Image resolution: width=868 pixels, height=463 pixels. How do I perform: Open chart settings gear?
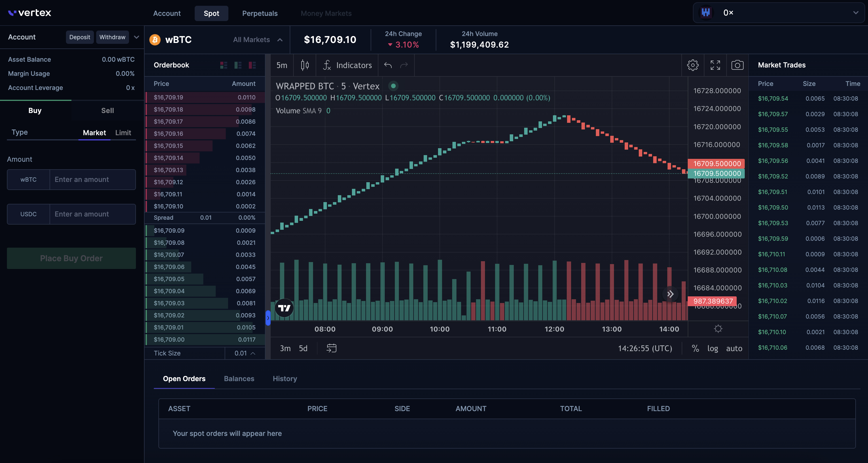(x=693, y=65)
